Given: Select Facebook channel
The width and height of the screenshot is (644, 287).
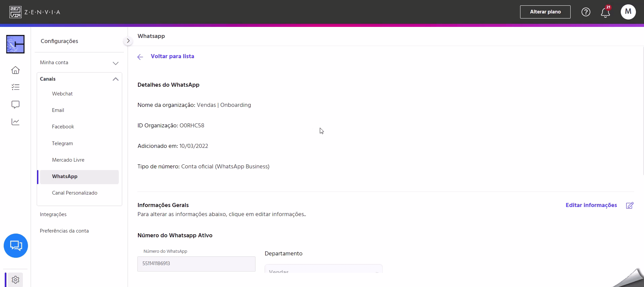Looking at the screenshot, I should 63,127.
